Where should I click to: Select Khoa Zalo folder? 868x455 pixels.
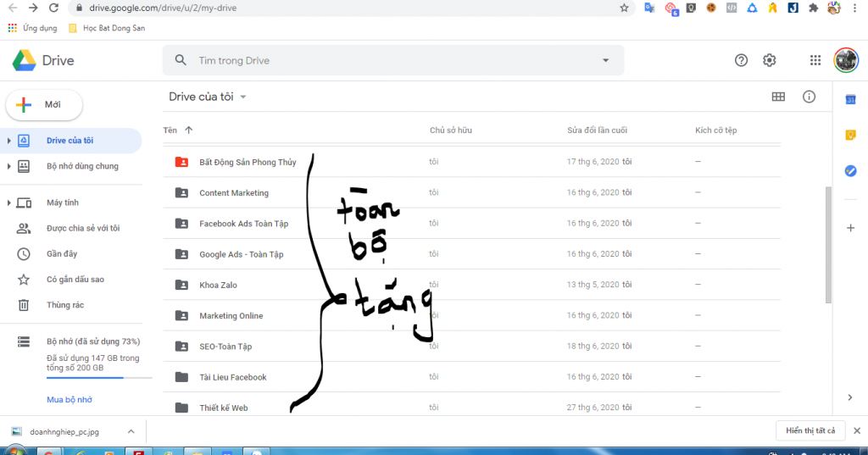(x=471, y=285)
